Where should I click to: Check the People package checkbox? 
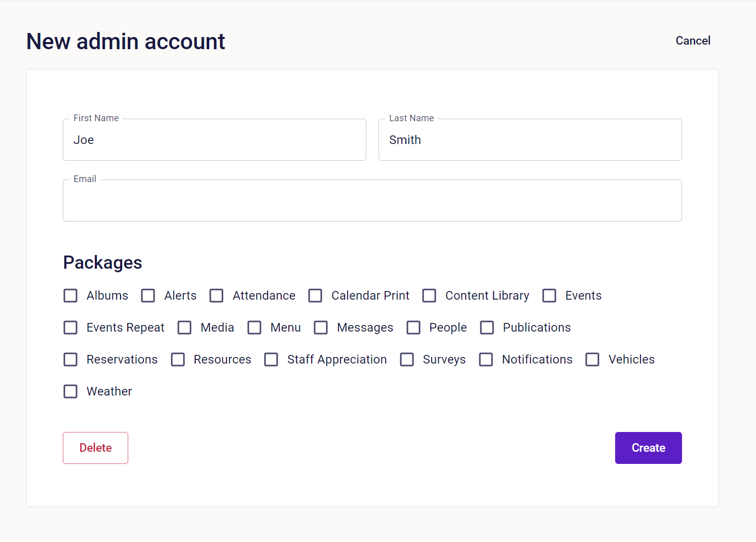coord(413,328)
